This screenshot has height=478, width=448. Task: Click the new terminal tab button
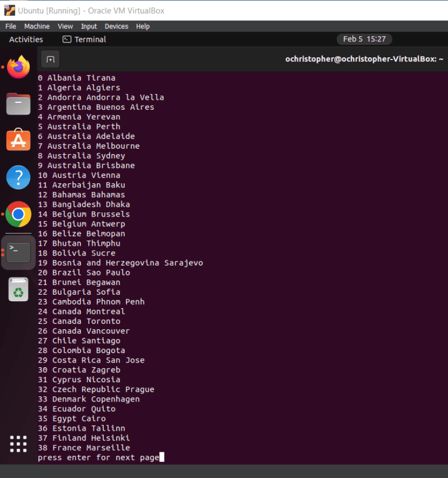[x=50, y=59]
